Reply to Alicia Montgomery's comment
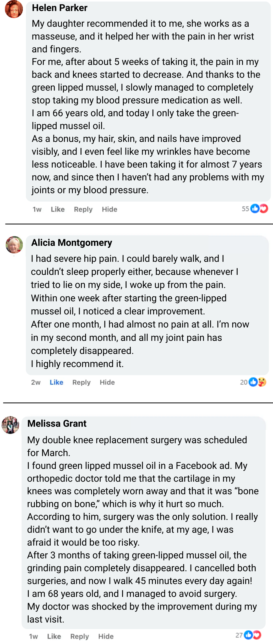 point(81,382)
